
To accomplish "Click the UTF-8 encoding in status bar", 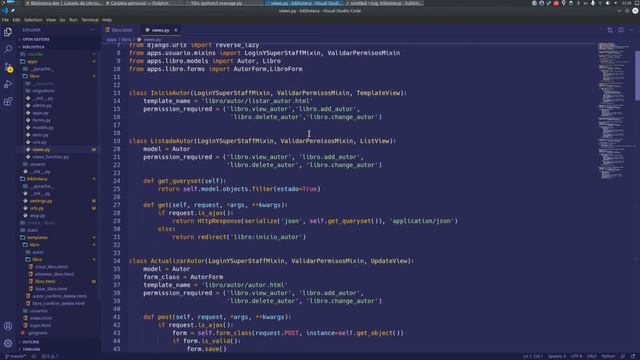I will [576, 356].
